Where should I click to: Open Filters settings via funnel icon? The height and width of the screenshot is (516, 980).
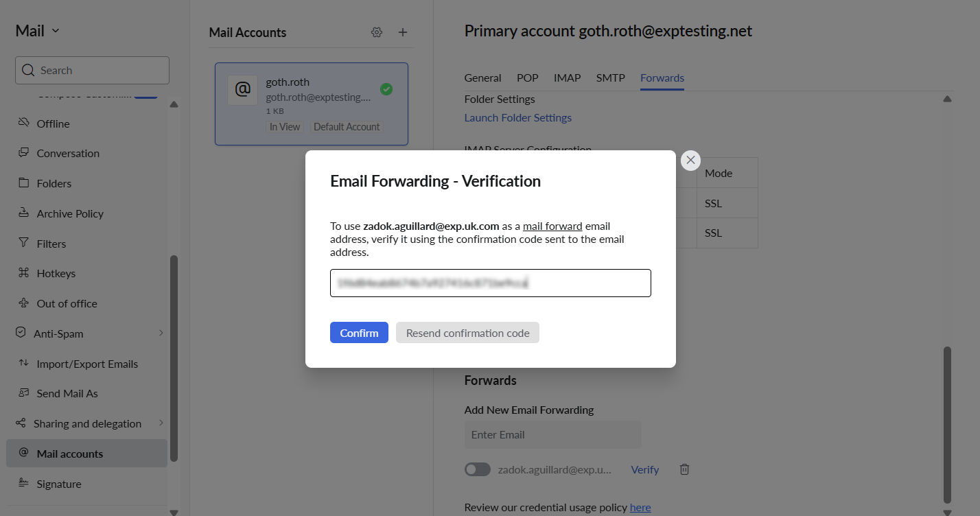pyautogui.click(x=23, y=244)
